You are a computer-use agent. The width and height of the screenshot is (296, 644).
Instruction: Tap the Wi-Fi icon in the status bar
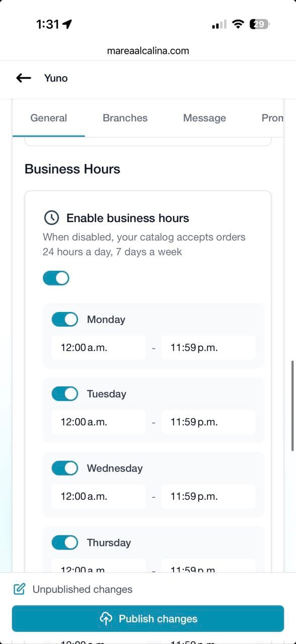click(238, 24)
